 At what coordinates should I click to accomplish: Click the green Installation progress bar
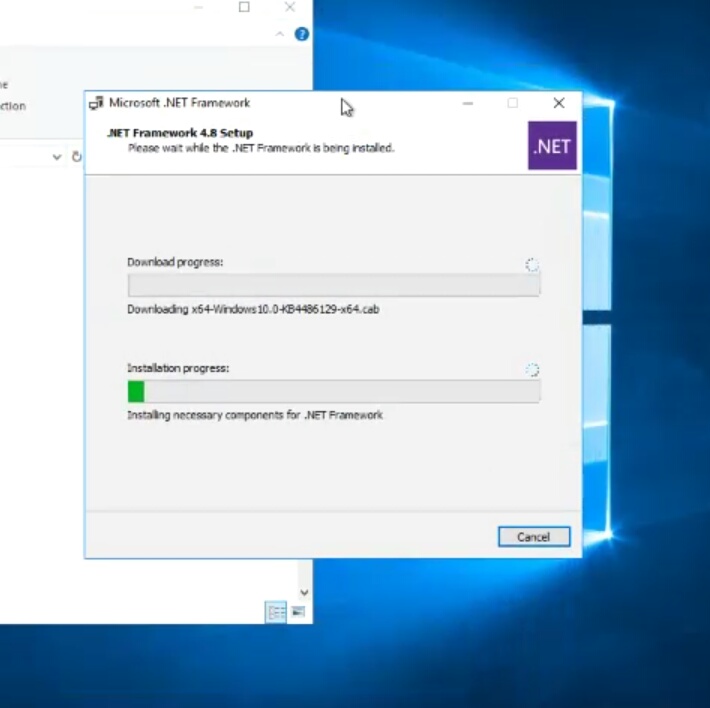pyautogui.click(x=334, y=391)
